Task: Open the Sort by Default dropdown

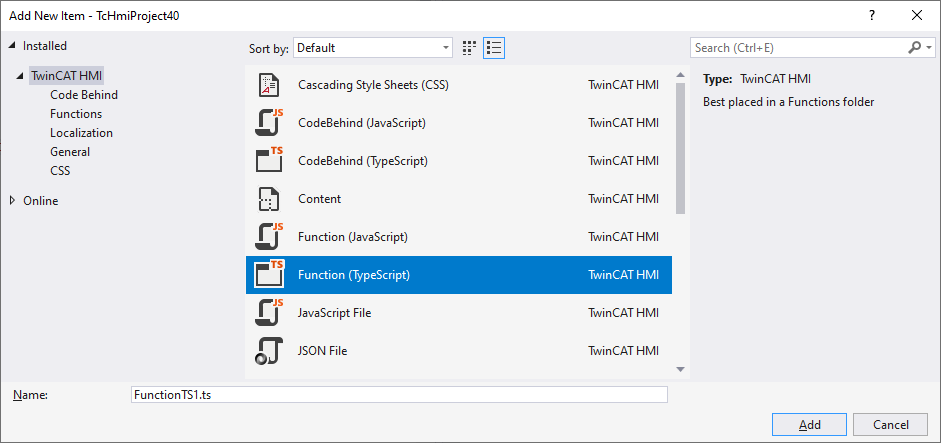Action: click(373, 48)
